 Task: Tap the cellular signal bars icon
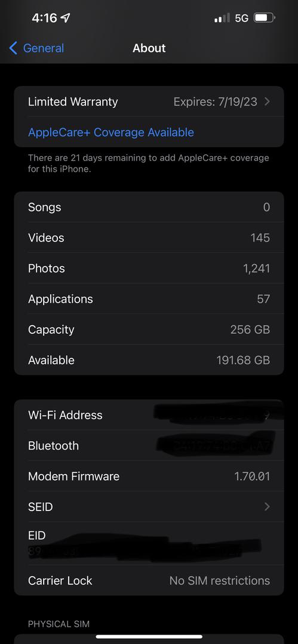(222, 18)
